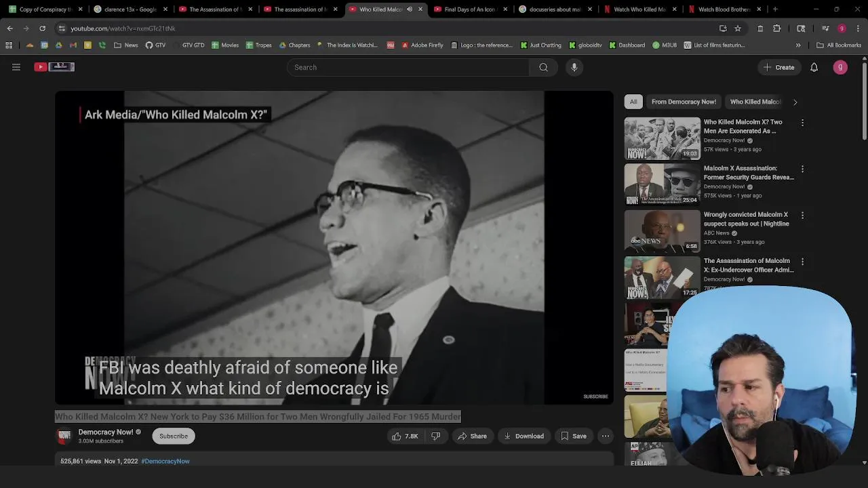868x488 pixels.
Task: Open Democracy Now! channel avatar
Action: coord(64,436)
